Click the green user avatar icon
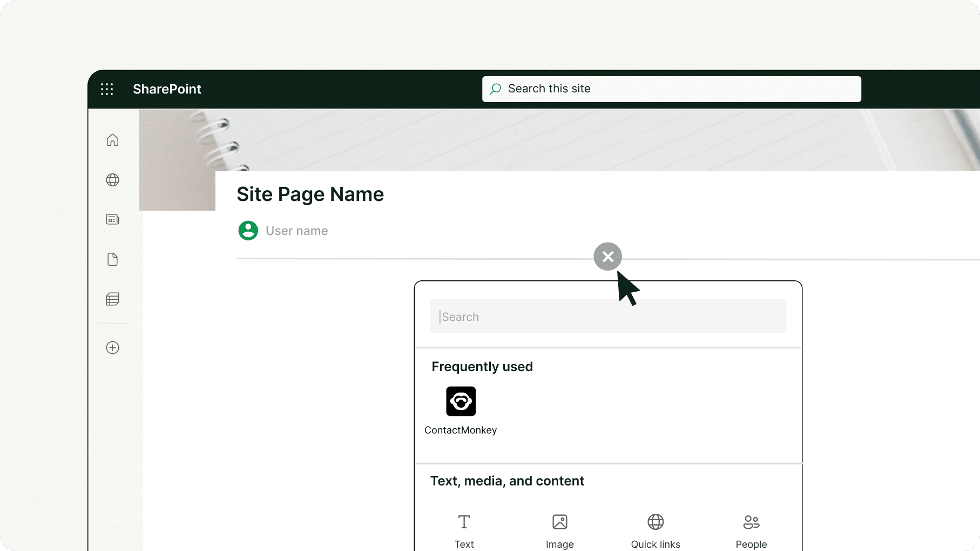The image size is (980, 551). tap(248, 231)
